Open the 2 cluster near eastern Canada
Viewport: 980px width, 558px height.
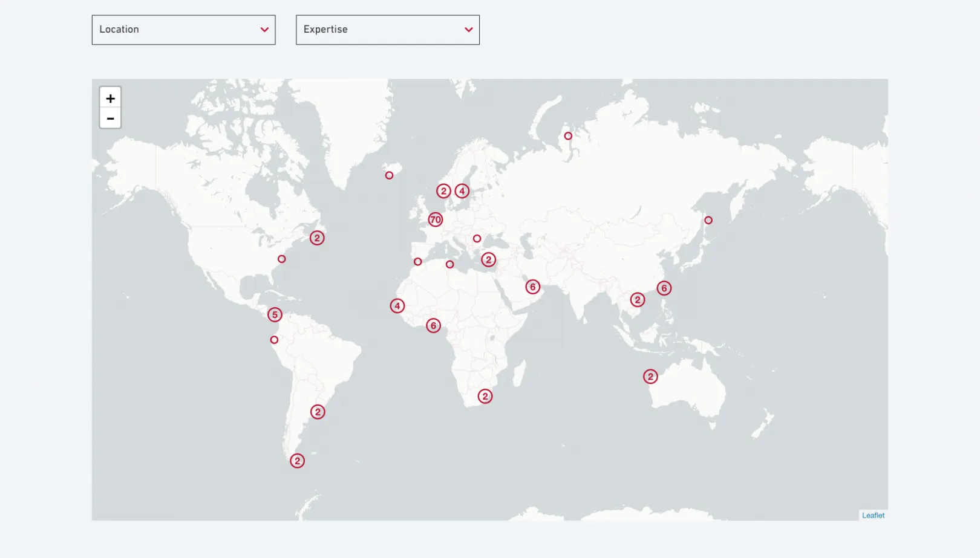coord(317,238)
